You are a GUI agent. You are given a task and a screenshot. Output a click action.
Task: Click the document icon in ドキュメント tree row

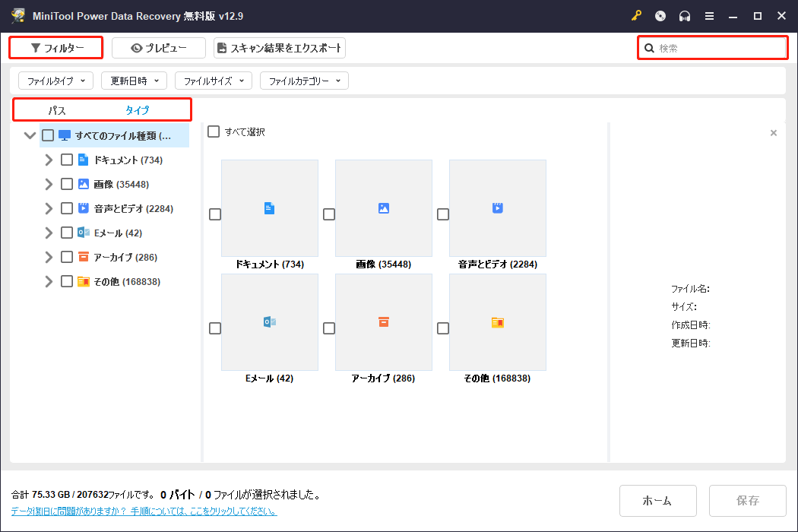pos(83,160)
